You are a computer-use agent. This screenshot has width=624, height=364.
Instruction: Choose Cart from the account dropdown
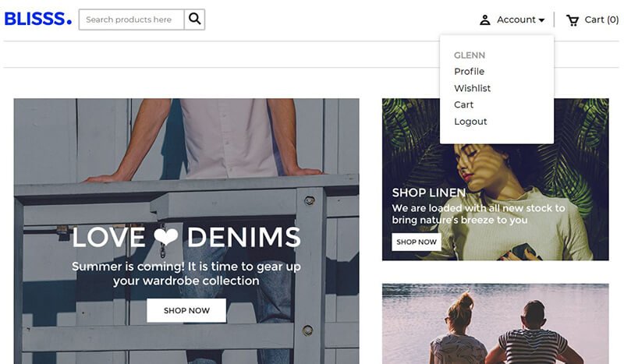click(463, 104)
